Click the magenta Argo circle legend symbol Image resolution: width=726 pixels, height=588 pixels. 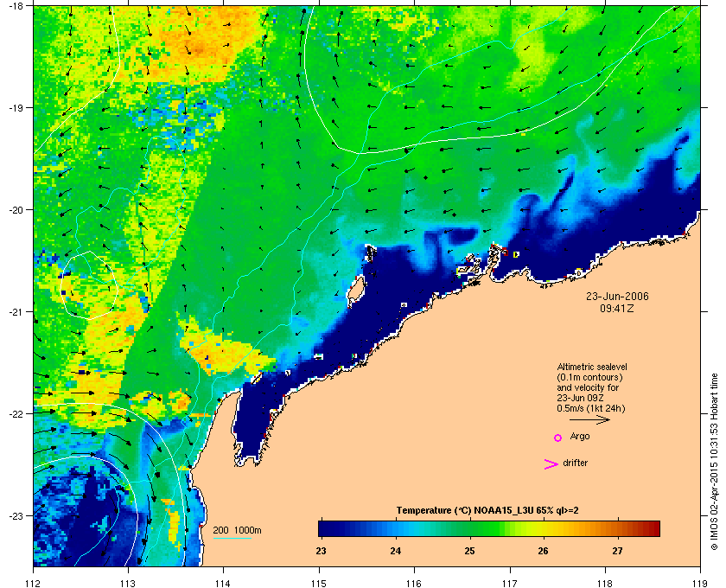click(558, 438)
